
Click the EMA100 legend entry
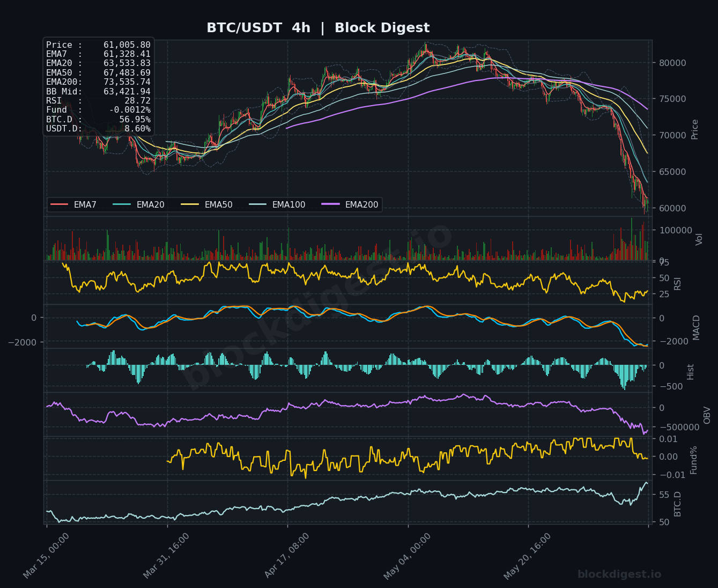(x=278, y=204)
